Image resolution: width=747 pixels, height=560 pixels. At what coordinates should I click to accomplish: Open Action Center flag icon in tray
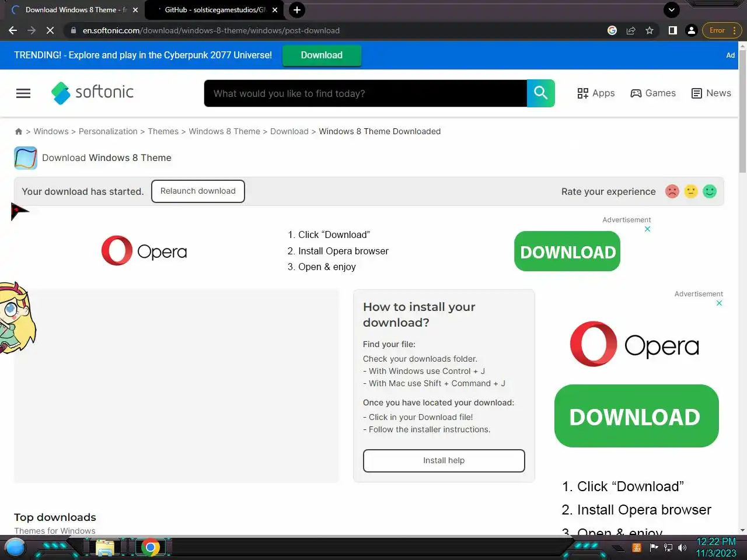(x=654, y=547)
